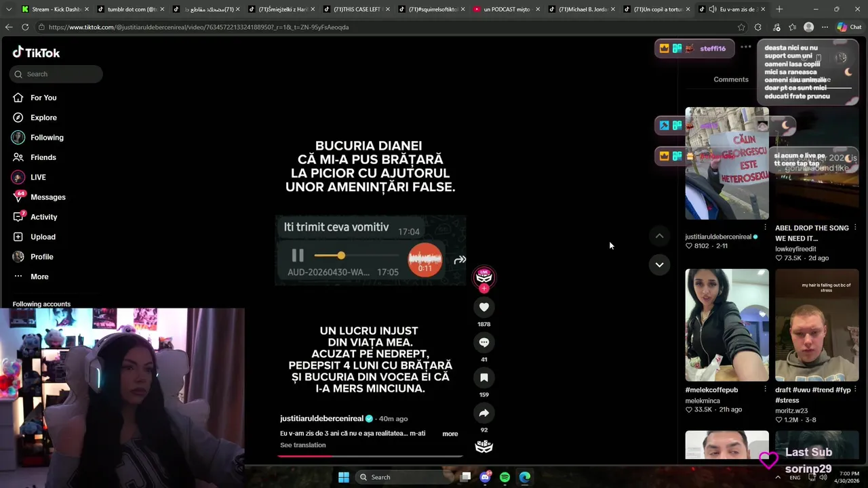868x488 pixels.
Task: Bookmark this page with the star icon
Action: [741, 27]
